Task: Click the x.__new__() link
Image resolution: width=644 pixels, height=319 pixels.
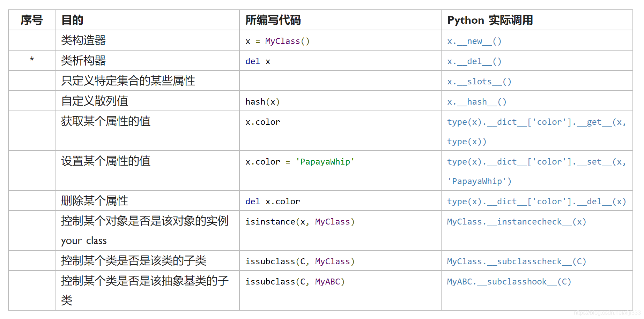Action: 474,41
